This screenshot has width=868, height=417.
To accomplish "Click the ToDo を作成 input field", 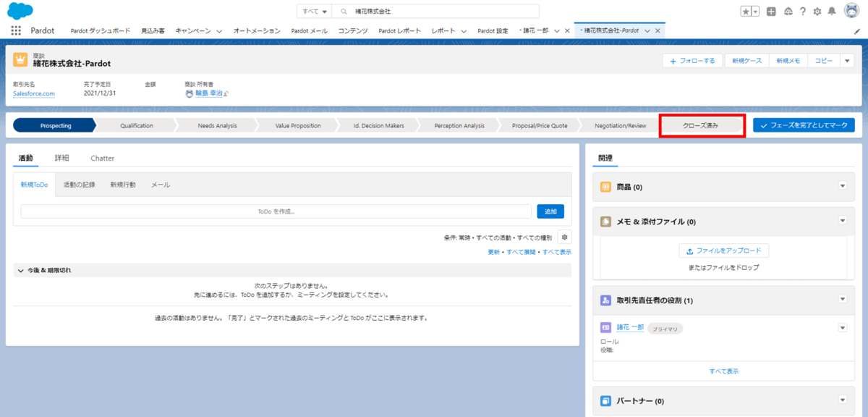I will [x=276, y=211].
